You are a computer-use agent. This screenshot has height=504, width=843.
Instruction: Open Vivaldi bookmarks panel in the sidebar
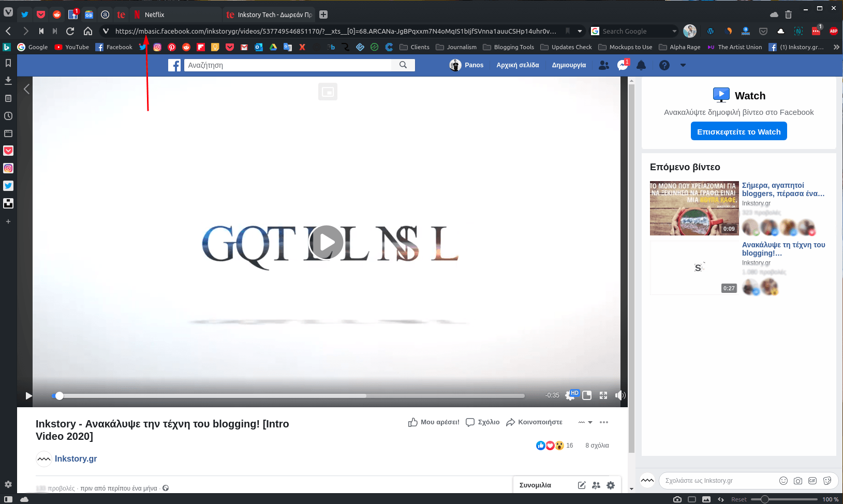point(8,63)
